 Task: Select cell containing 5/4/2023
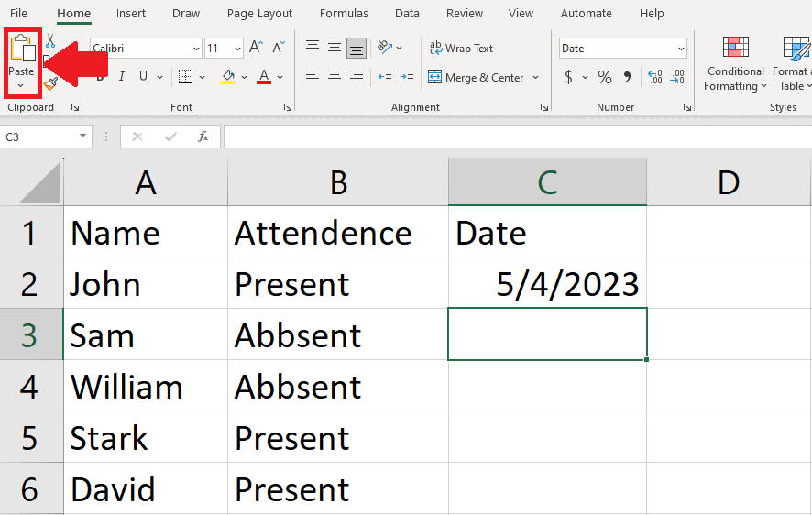547,283
